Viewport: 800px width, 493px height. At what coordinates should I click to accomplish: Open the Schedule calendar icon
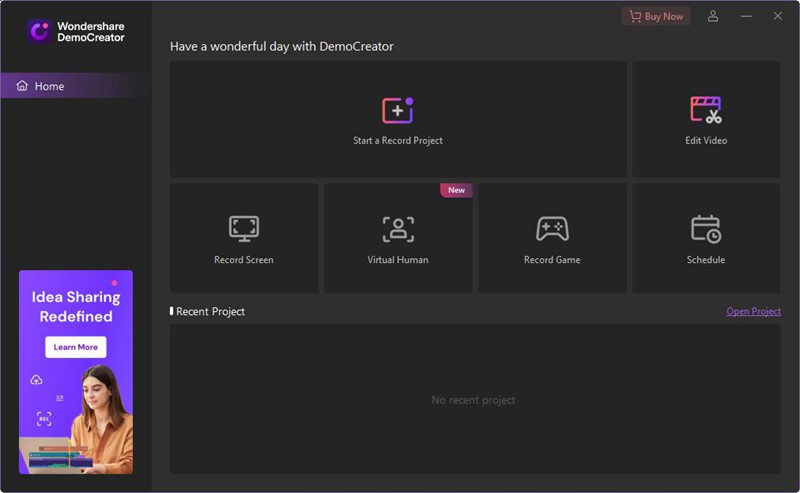point(706,229)
